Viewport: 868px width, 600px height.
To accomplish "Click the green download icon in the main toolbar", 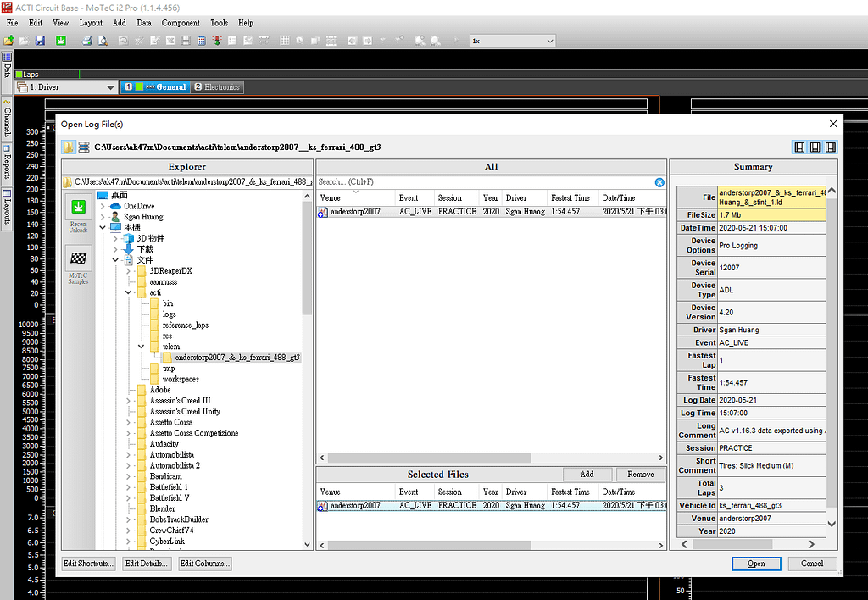I will point(61,41).
